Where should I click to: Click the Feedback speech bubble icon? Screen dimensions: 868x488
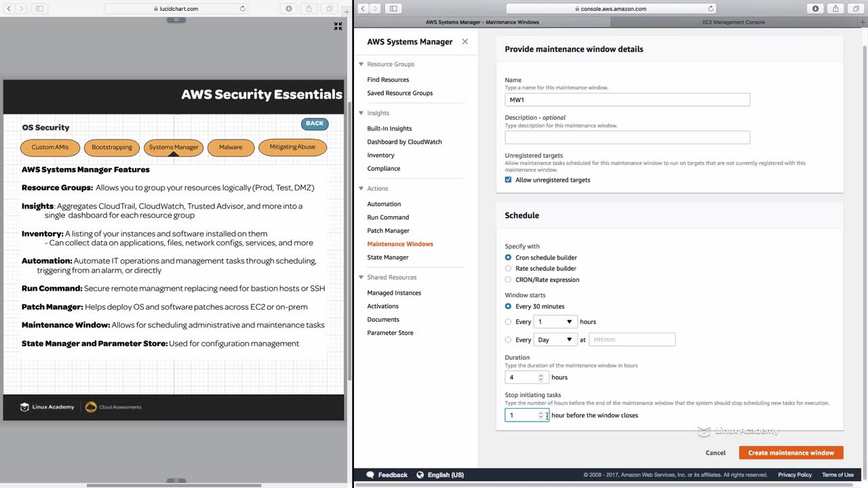[370, 475]
